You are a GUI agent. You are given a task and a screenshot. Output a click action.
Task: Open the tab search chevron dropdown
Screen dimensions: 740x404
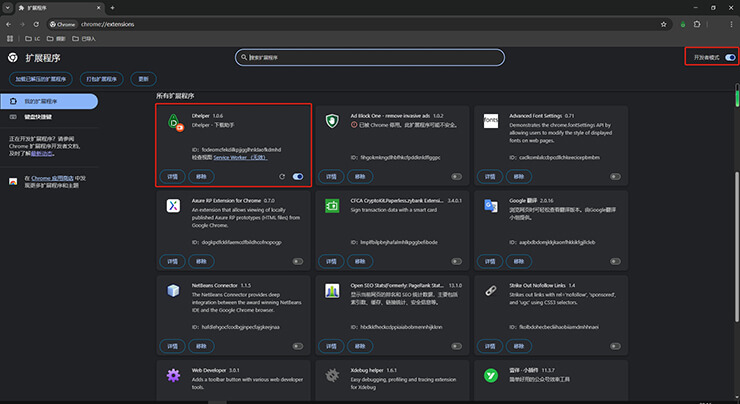pyautogui.click(x=8, y=8)
